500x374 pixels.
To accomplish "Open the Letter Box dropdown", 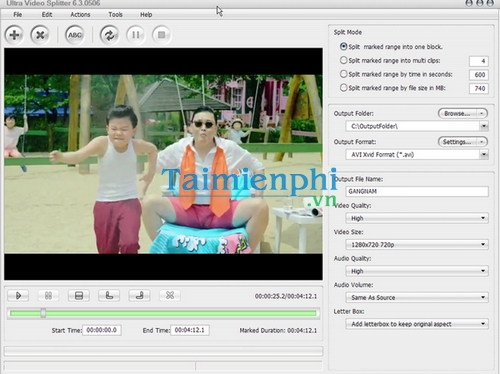I will click(483, 324).
